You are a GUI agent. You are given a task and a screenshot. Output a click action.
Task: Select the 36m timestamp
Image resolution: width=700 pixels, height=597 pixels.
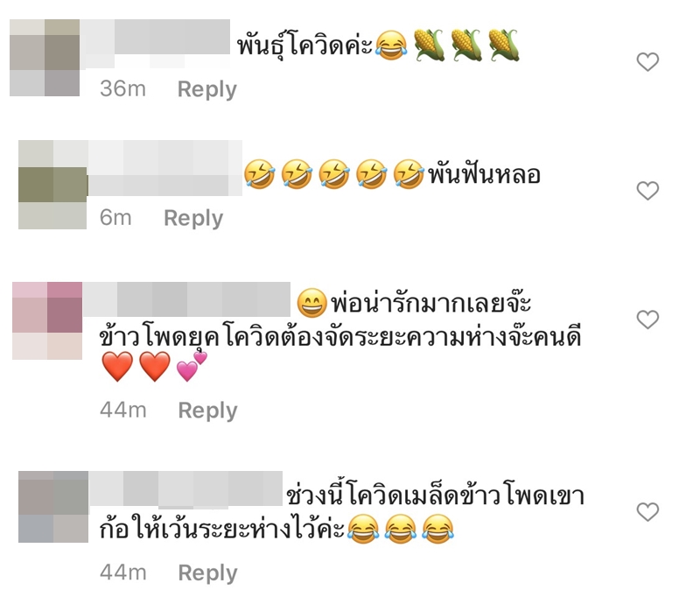point(122,88)
